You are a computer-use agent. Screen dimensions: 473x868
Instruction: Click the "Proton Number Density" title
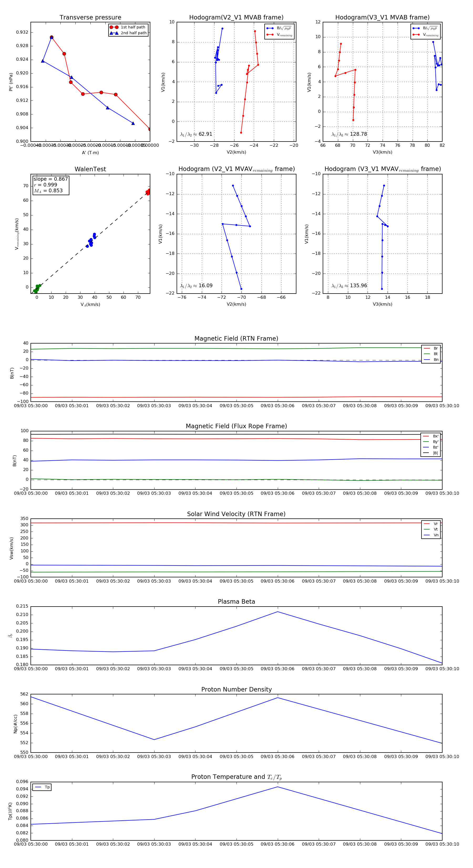pyautogui.click(x=236, y=689)
